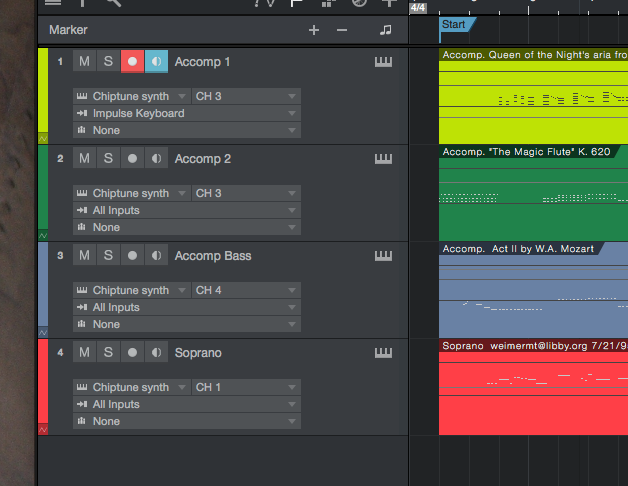This screenshot has height=486, width=628.
Task: Show automation for Accomp Bass track
Action: coord(43,333)
